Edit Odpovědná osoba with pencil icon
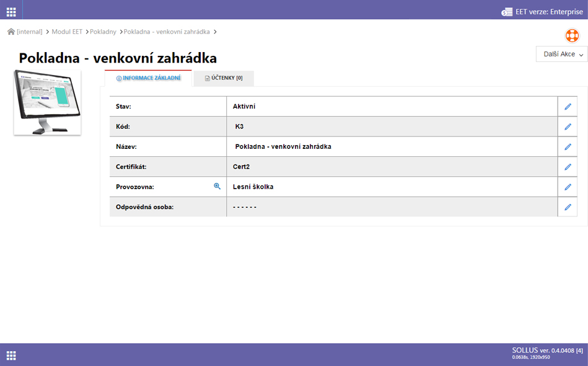This screenshot has height=366, width=588. click(x=568, y=207)
